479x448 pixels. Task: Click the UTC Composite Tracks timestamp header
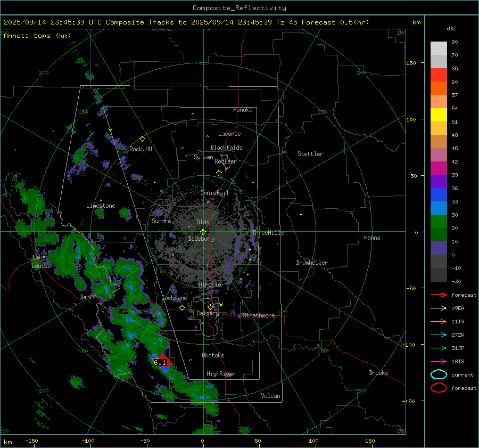click(x=186, y=22)
